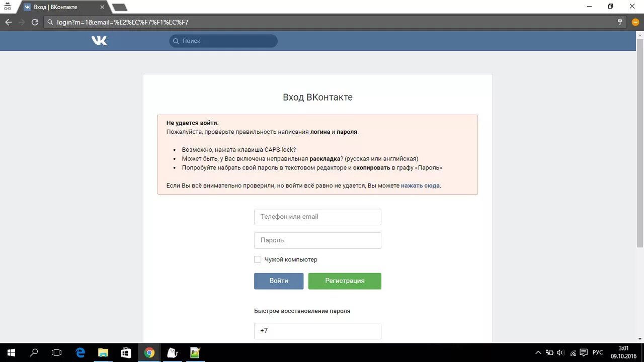Open File Explorer from taskbar

(103, 352)
